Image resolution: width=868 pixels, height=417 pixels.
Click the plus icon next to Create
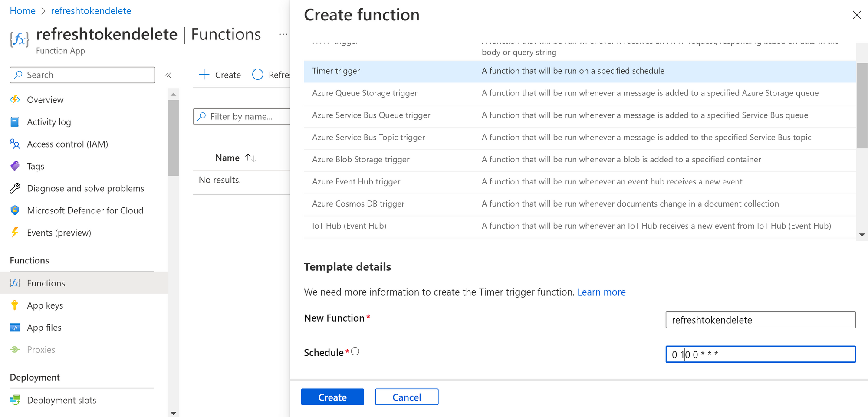click(204, 75)
